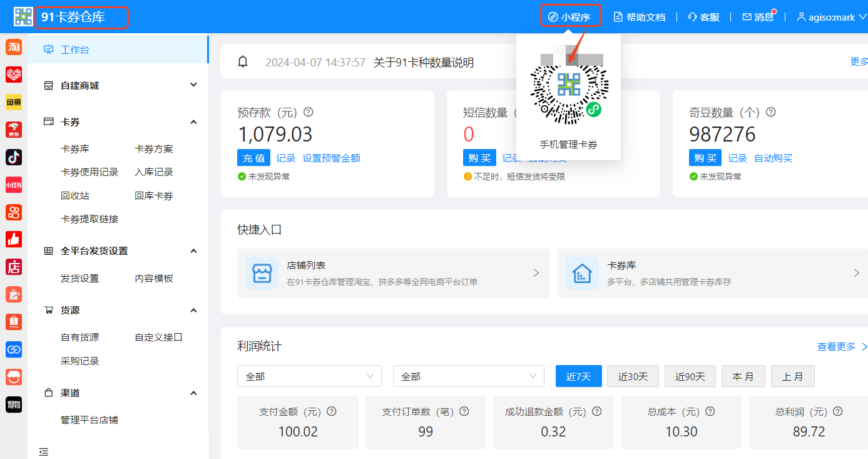Image resolution: width=868 pixels, height=459 pixels.
Task: Collapse the sidebar with bottom fold icon
Action: click(43, 451)
